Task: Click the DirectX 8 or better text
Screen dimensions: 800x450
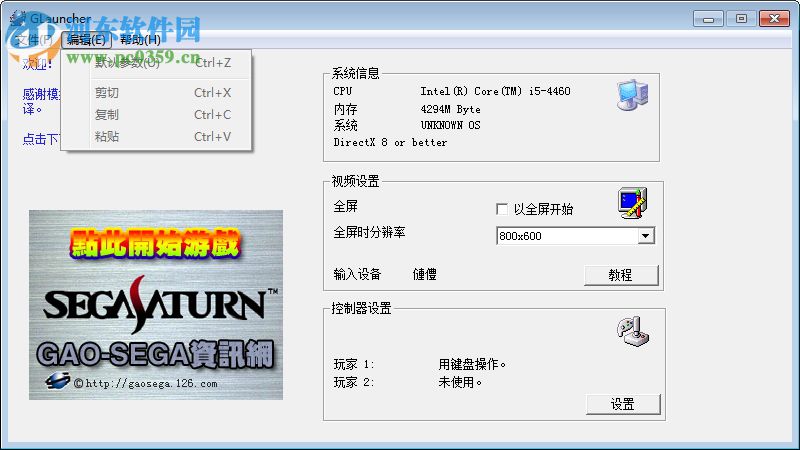Action: (x=390, y=143)
